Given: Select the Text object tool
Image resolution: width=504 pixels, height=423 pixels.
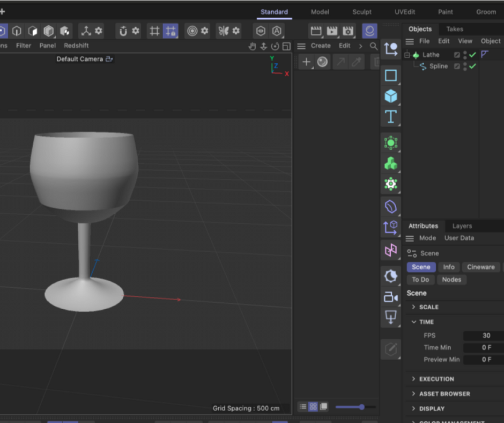Looking at the screenshot, I should tap(391, 116).
